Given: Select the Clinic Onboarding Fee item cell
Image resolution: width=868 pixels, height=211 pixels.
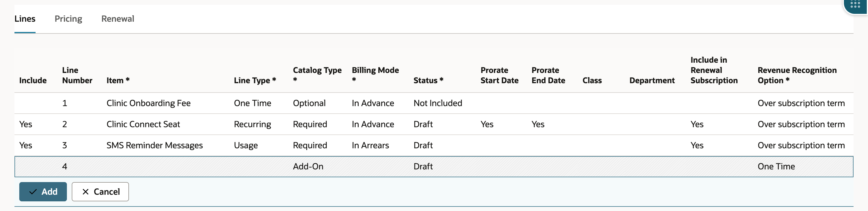Looking at the screenshot, I should (148, 103).
